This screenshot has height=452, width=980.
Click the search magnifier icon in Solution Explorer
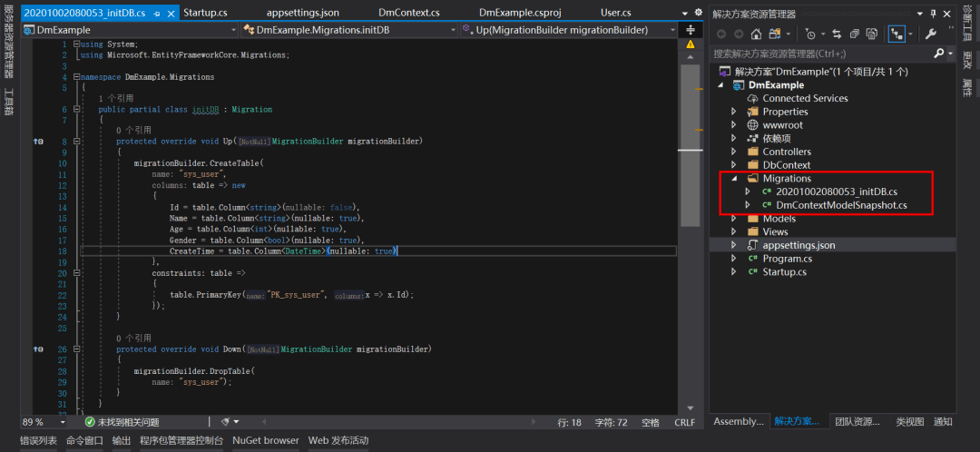(938, 54)
